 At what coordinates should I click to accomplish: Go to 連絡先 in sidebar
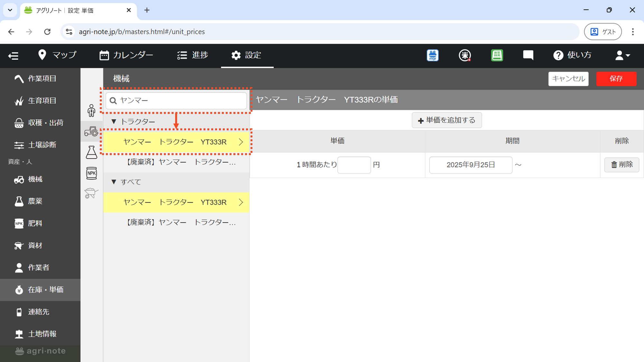(x=40, y=312)
